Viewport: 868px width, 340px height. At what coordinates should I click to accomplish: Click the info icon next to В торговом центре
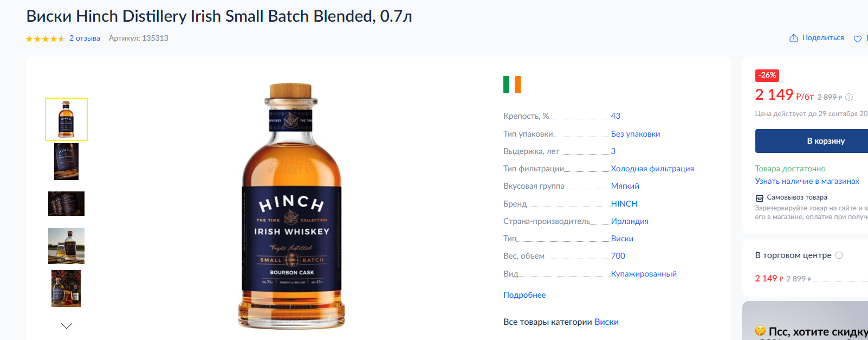pyautogui.click(x=839, y=255)
